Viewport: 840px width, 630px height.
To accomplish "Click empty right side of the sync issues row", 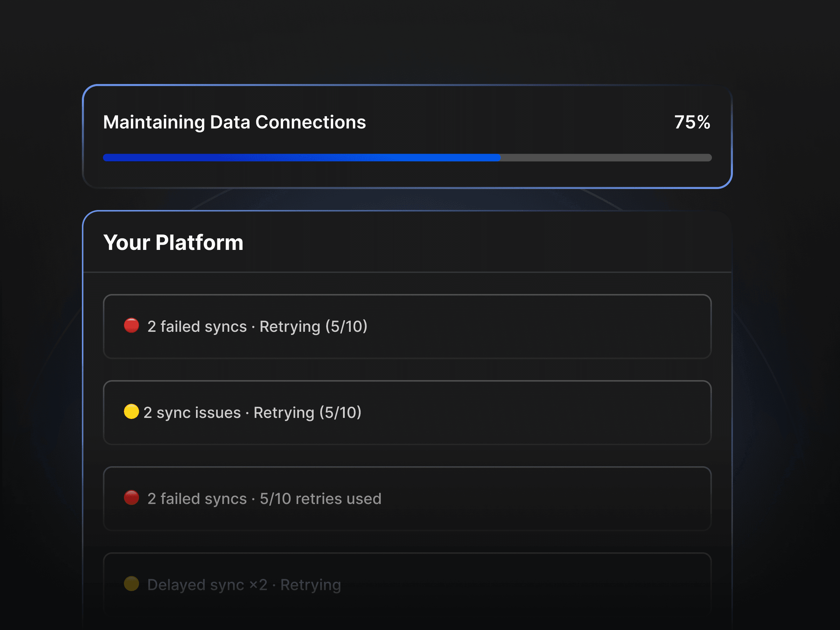I will (569, 413).
